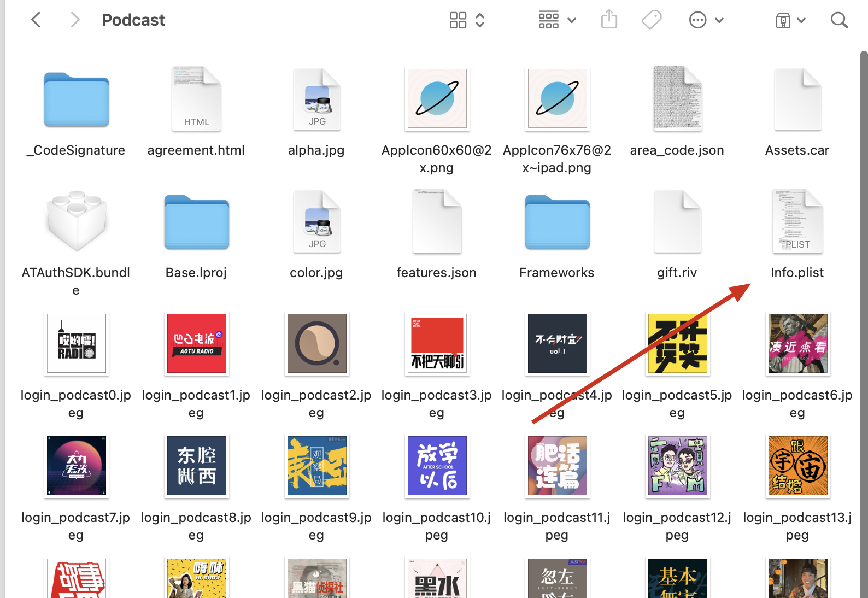Select login_podcast8.jpeg thumbnail
This screenshot has height=598, width=868.
(x=197, y=466)
